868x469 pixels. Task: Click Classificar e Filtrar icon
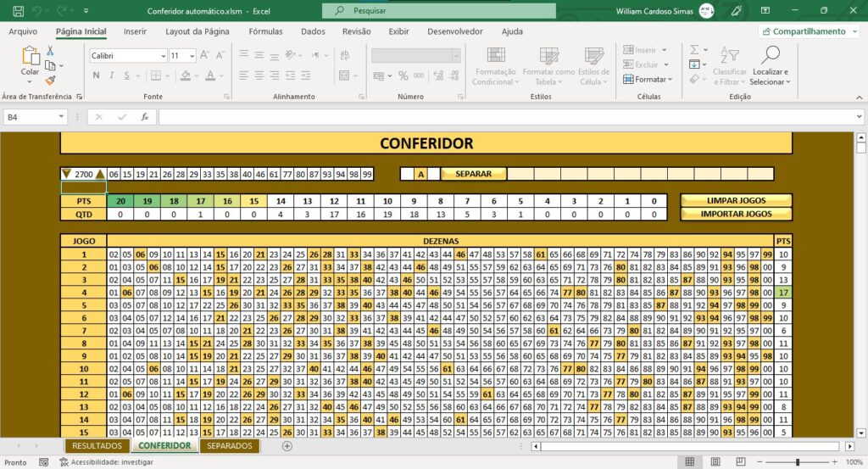pos(730,55)
